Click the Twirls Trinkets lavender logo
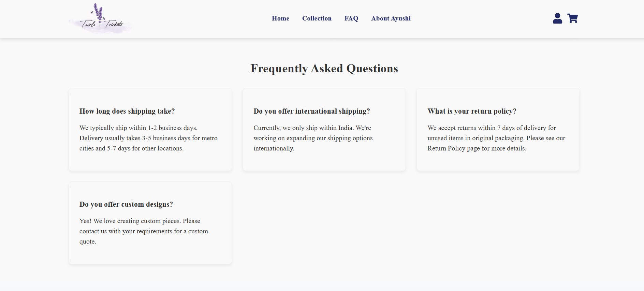This screenshot has height=291, width=644. pyautogui.click(x=100, y=19)
